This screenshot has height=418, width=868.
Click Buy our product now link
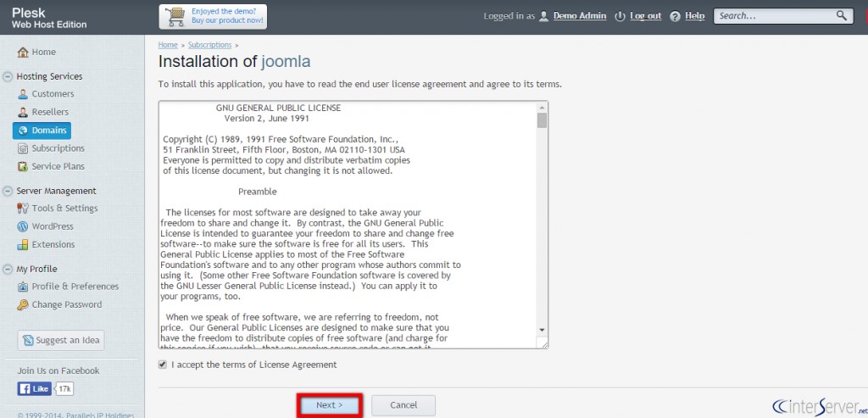tap(227, 20)
